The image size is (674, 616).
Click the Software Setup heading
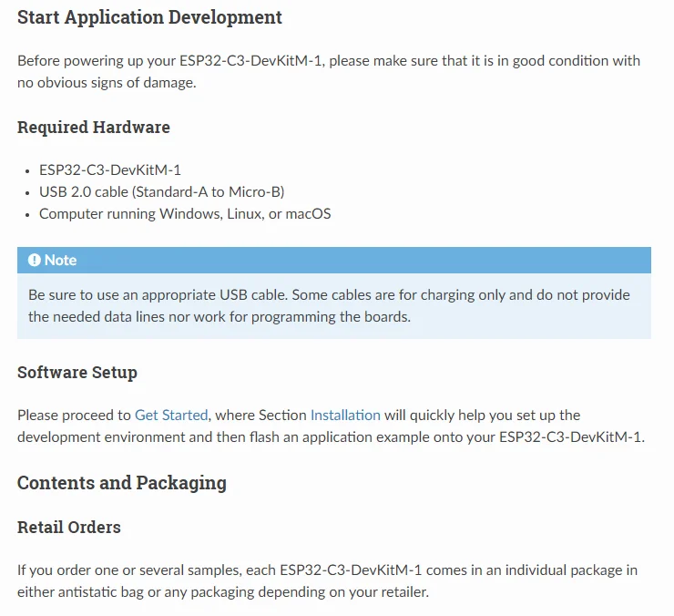pyautogui.click(x=77, y=373)
